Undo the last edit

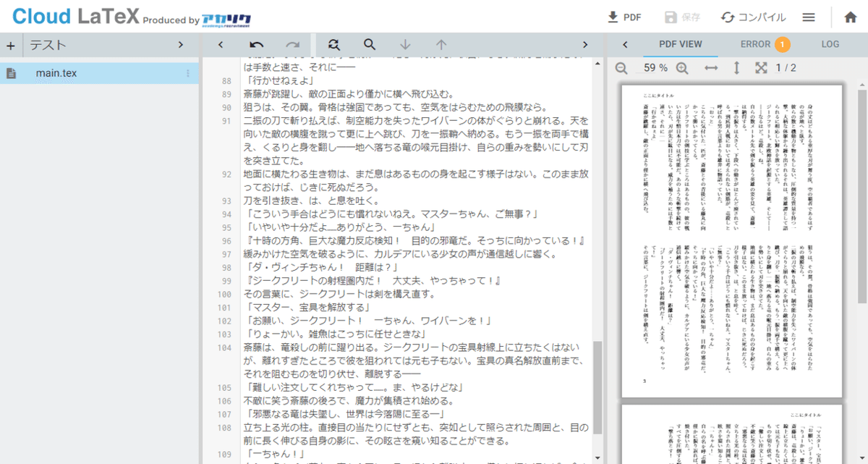256,45
